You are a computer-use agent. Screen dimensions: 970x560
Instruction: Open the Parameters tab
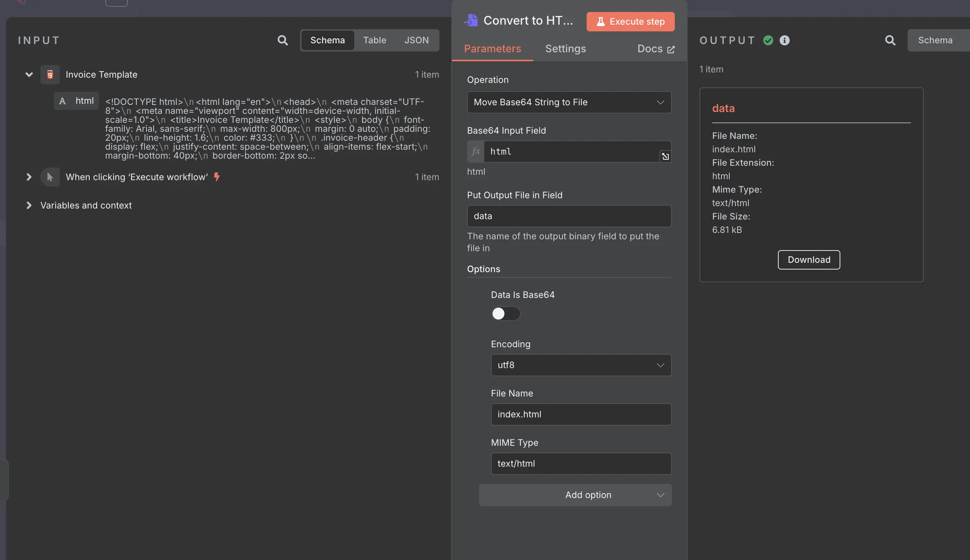pos(492,49)
